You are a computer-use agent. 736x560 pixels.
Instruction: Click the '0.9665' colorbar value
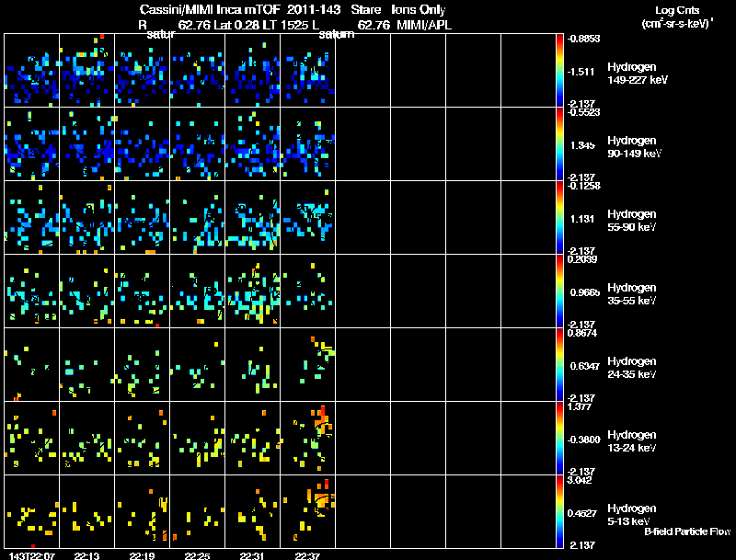585,292
